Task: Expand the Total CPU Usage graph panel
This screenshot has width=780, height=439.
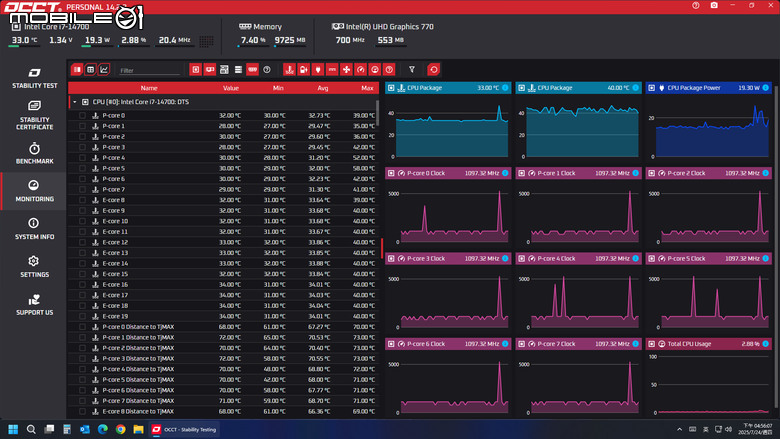Action: pos(652,344)
